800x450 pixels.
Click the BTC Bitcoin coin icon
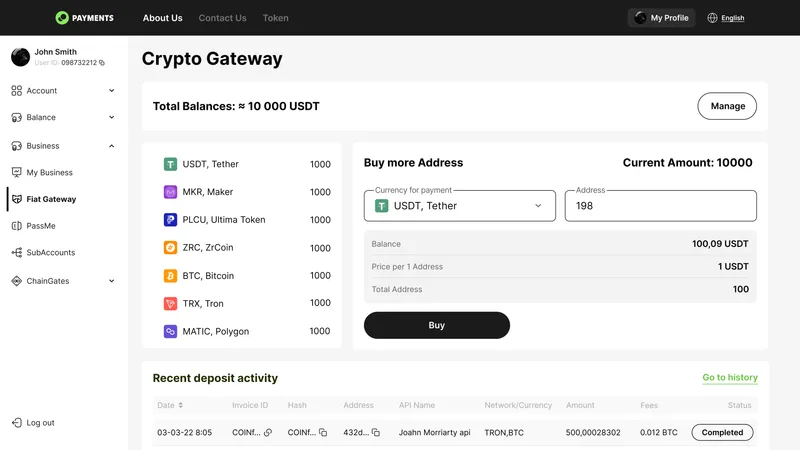coord(170,276)
